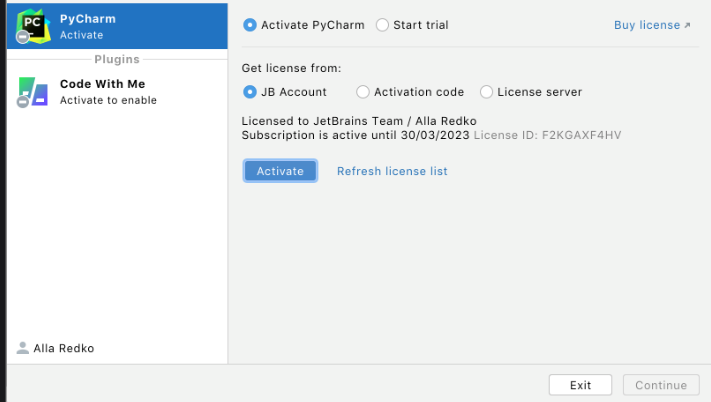
Task: Click the Code With Me plugin icon
Action: coord(33,91)
